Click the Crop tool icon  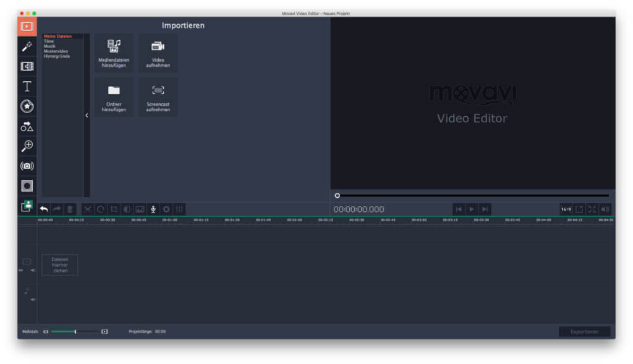pyautogui.click(x=114, y=209)
